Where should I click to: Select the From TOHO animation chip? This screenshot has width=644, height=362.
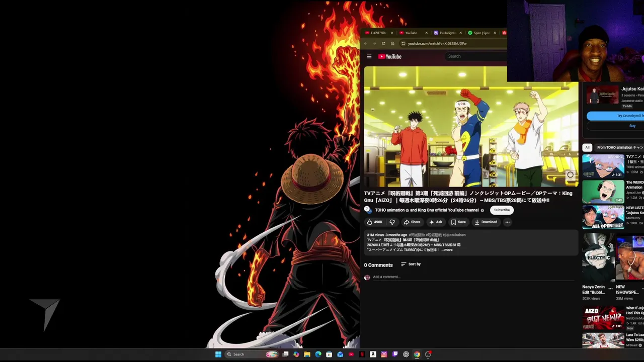(620, 147)
